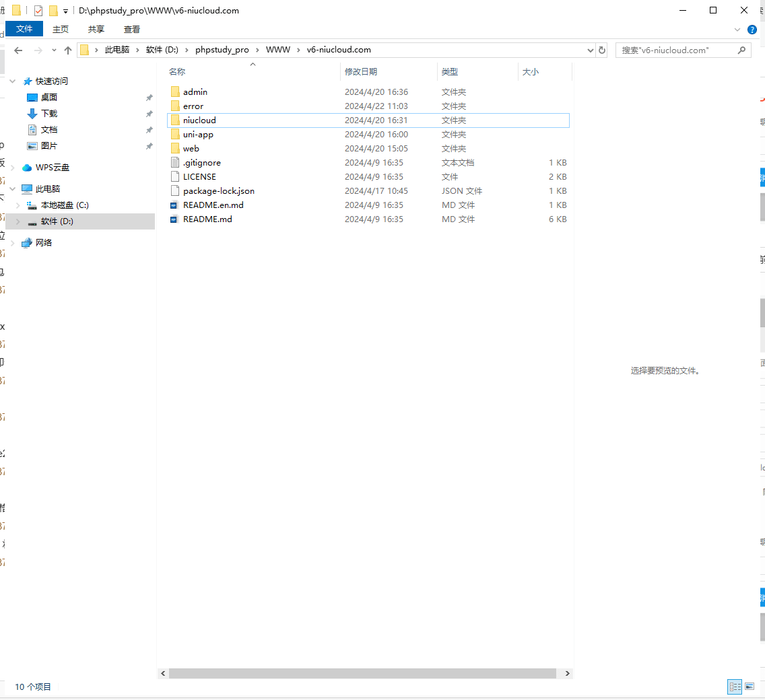
Task: Click the Properties quick access icon
Action: (38, 10)
